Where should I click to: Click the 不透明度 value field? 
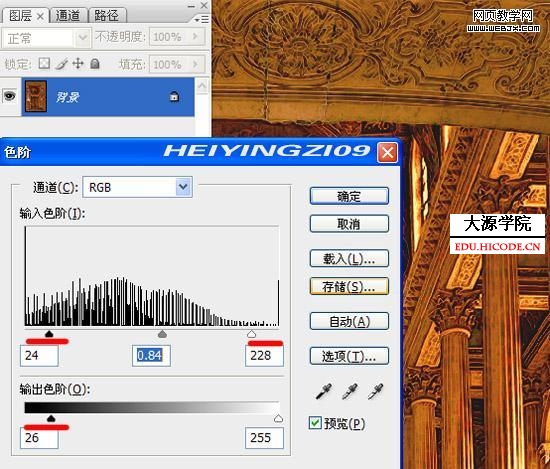169,36
